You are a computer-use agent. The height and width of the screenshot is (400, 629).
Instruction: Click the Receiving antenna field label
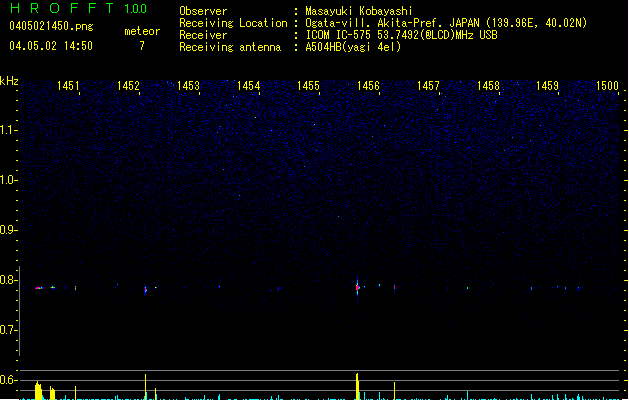pos(230,47)
